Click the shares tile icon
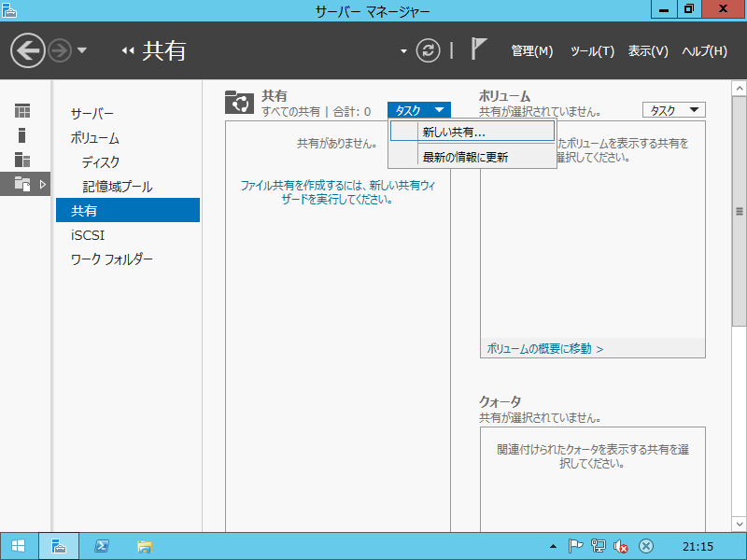747x560 pixels. pyautogui.click(x=239, y=102)
